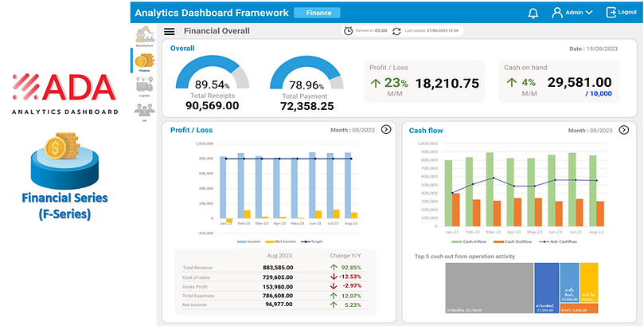Open the notification bell icon

[533, 13]
